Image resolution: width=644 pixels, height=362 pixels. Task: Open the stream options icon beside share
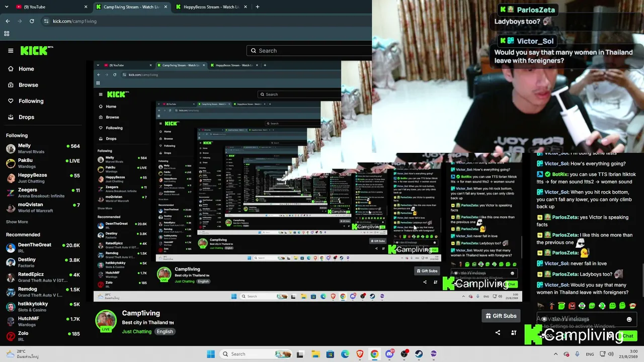[x=514, y=333]
